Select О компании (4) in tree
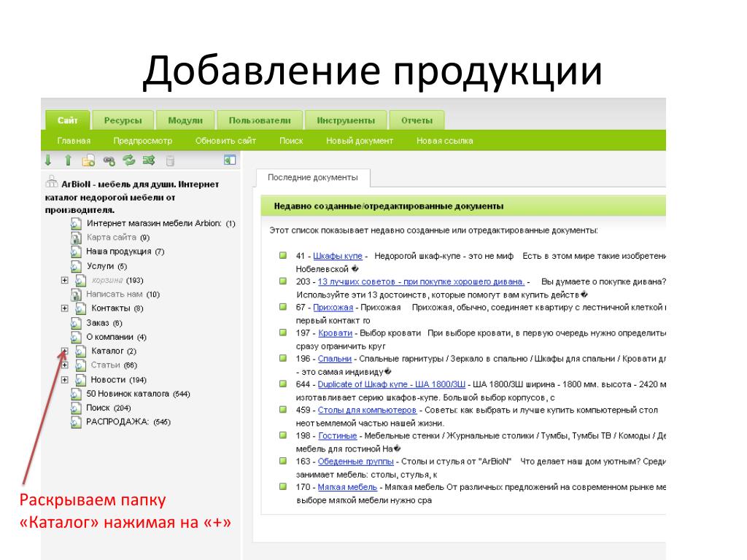Viewport: 747px width, 560px height. pyautogui.click(x=116, y=337)
